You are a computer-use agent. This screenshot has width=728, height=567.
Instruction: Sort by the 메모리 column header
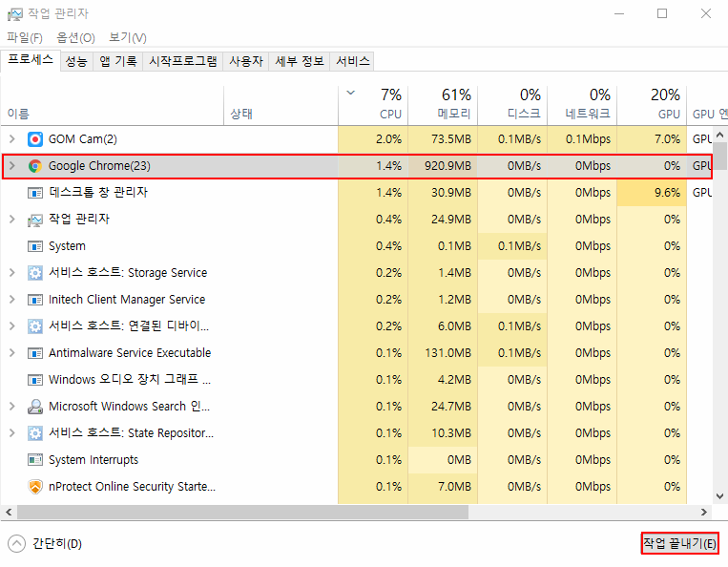tap(443, 105)
